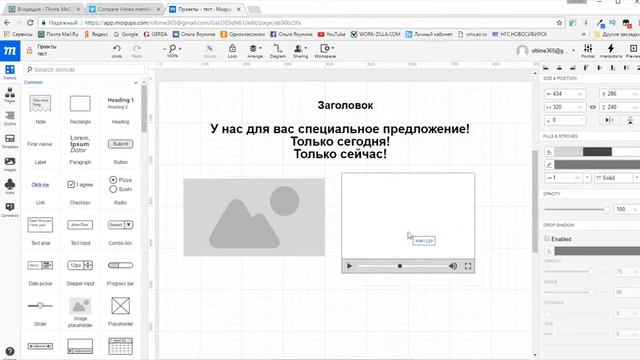The image size is (640, 360).
Task: Open the Format panel icon
Action: coord(588,51)
